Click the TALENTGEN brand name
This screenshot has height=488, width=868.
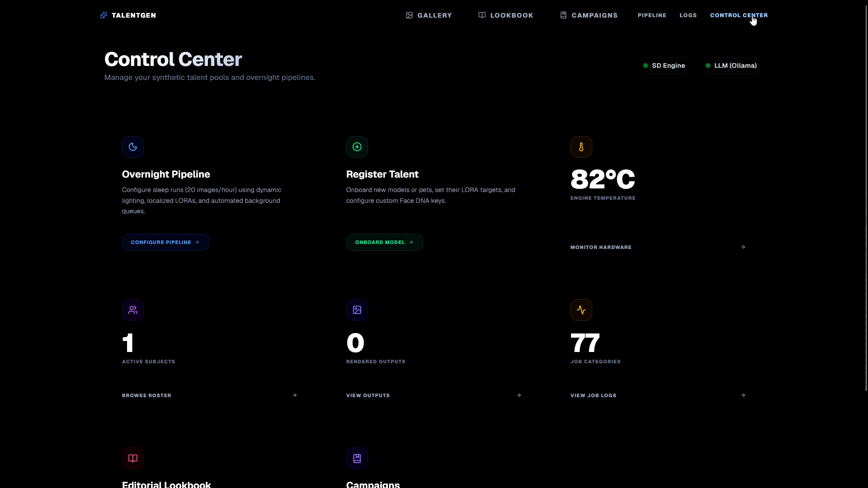pos(134,15)
